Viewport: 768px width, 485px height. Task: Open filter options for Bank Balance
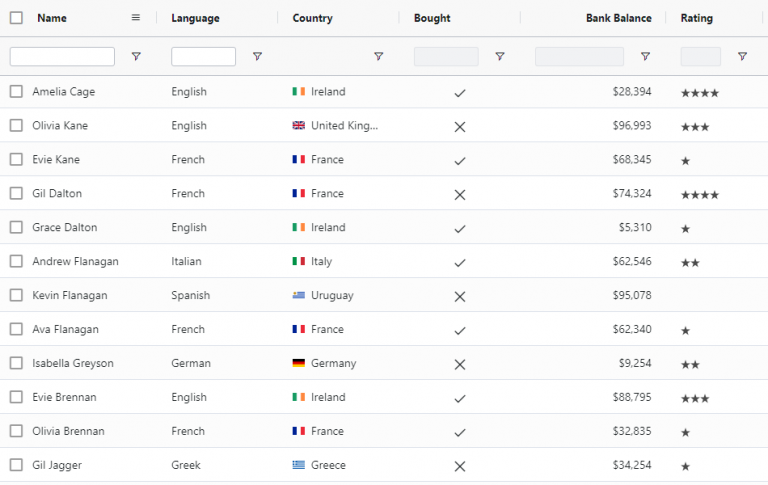pyautogui.click(x=646, y=56)
